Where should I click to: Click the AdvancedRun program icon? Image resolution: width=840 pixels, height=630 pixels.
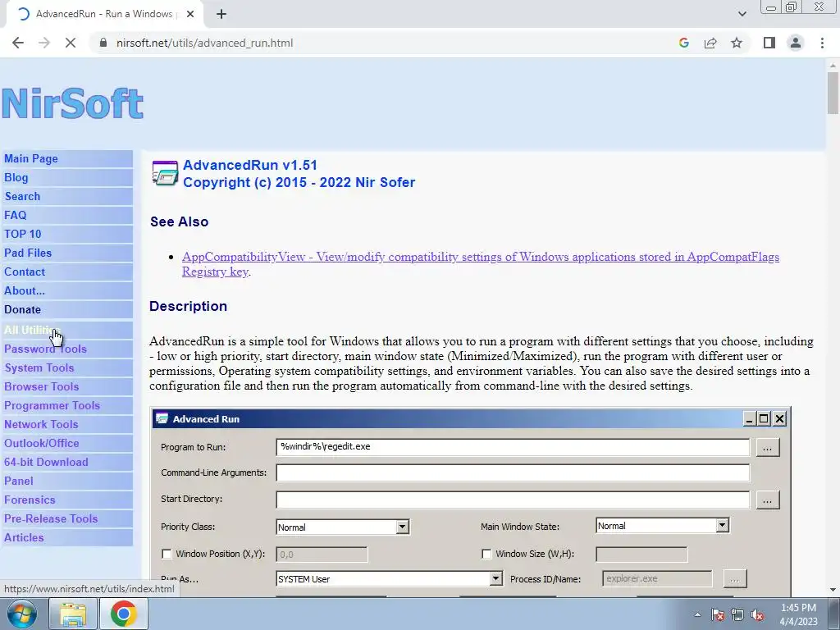click(x=165, y=173)
